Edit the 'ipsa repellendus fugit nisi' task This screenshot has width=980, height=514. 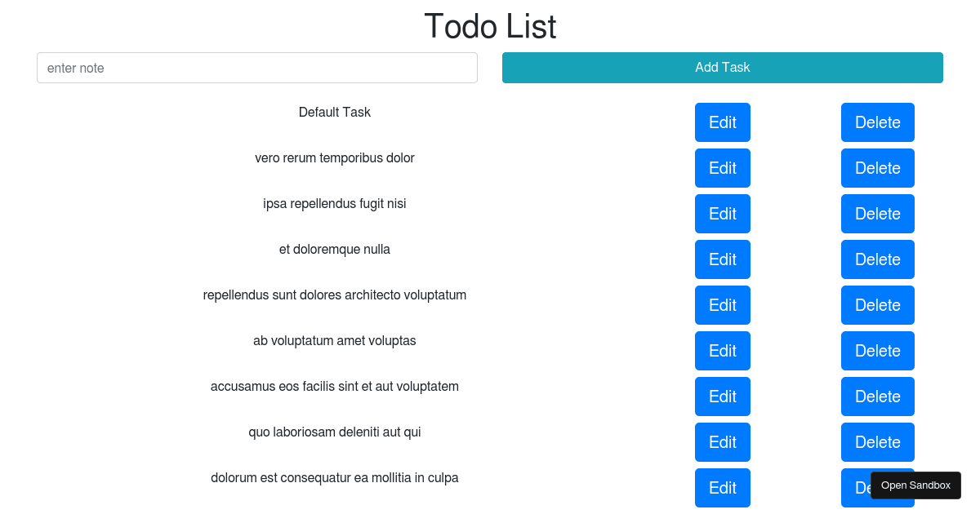pos(722,214)
